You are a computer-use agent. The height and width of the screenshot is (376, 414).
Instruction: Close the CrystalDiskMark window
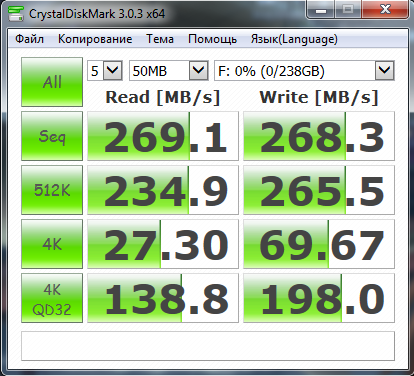pyautogui.click(x=385, y=10)
